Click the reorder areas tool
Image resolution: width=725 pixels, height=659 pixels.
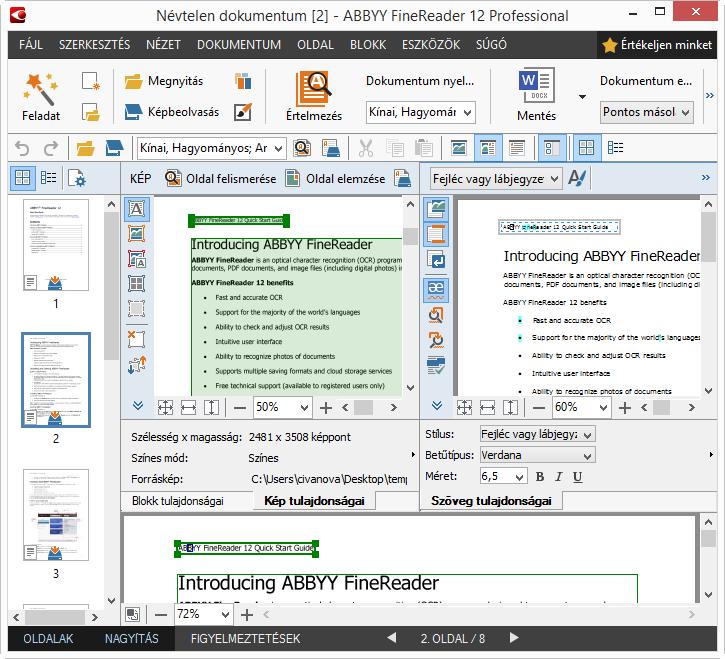[x=136, y=364]
